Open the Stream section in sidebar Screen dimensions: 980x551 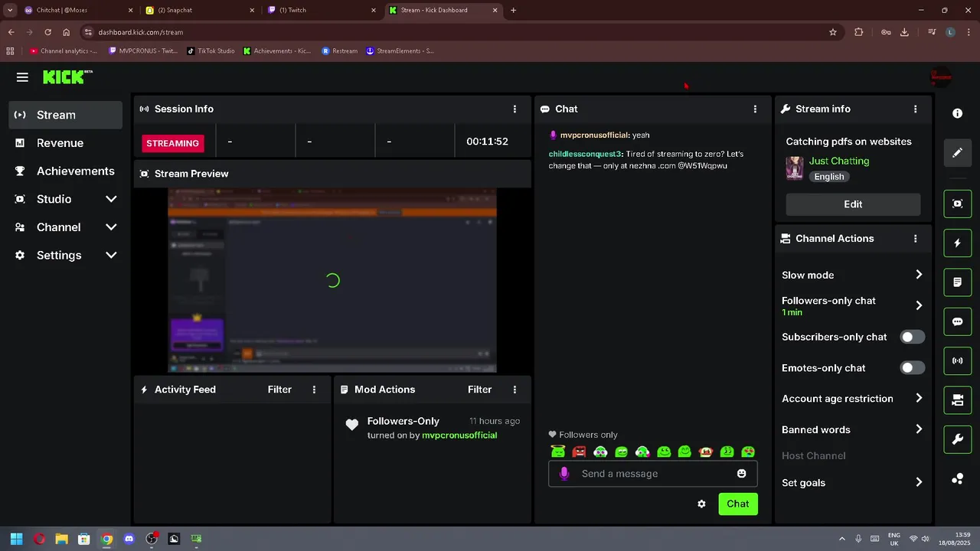[x=66, y=115]
